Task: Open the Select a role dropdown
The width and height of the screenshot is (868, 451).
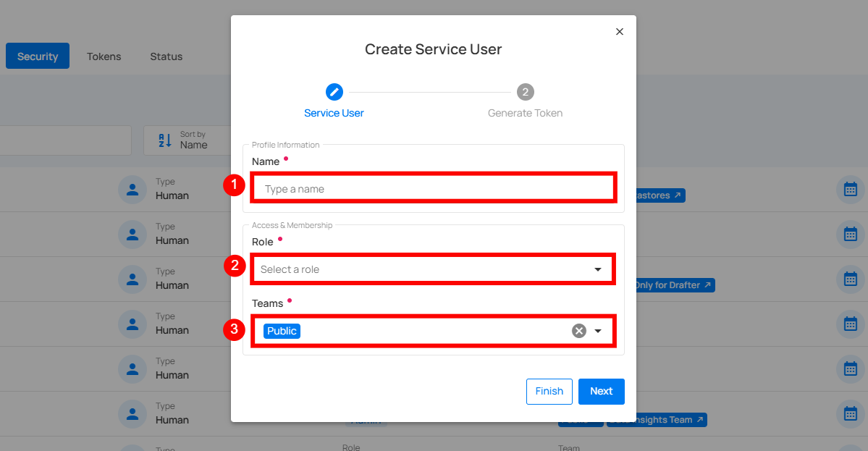Action: [433, 269]
